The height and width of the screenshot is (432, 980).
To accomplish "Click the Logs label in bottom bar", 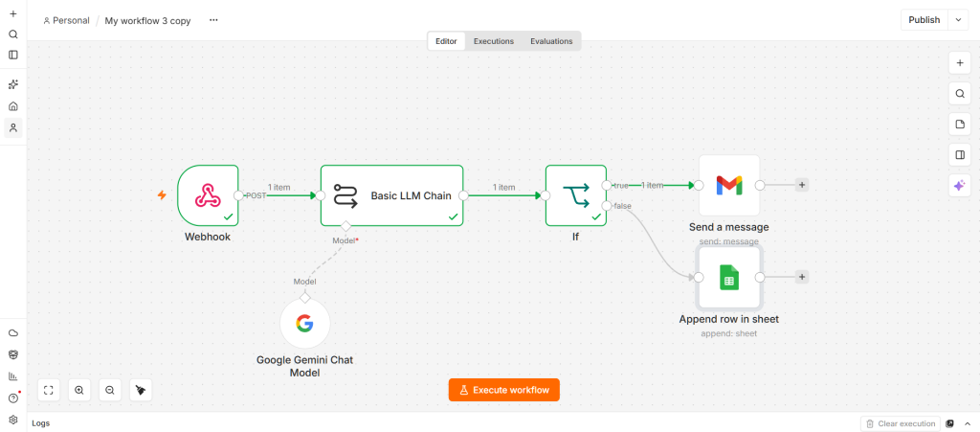I will coord(40,423).
